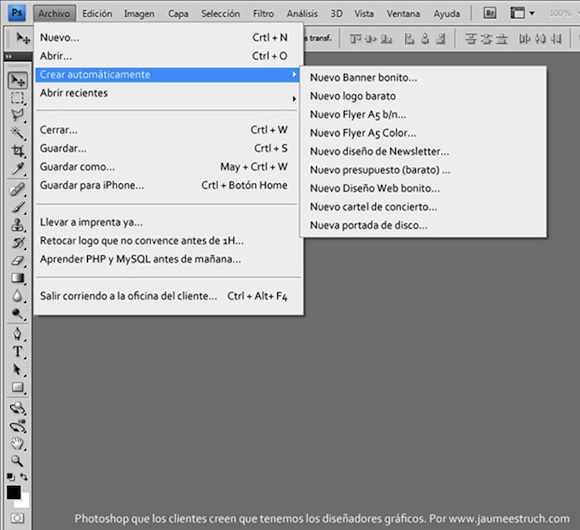
Task: Select the Eyedropper tool
Action: pyautogui.click(x=18, y=169)
